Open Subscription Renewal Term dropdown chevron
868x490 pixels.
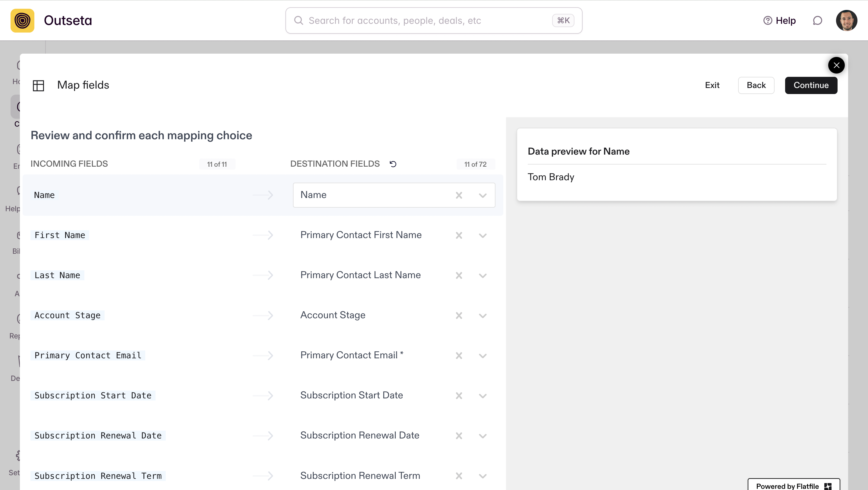(483, 476)
